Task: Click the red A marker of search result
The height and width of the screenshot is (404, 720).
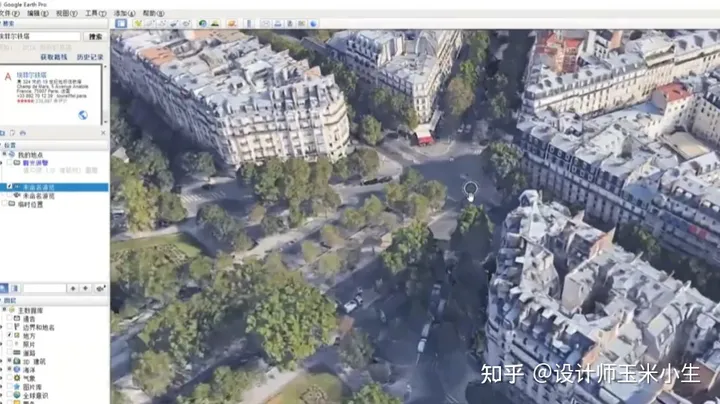Action: point(8,77)
